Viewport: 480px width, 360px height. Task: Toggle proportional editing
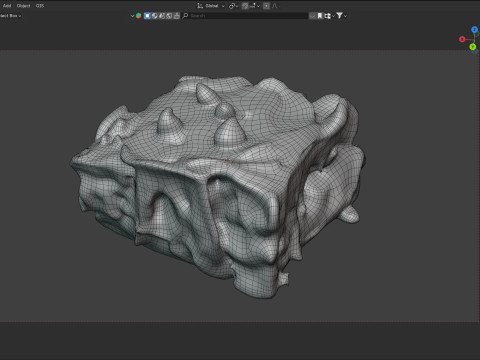266,6
